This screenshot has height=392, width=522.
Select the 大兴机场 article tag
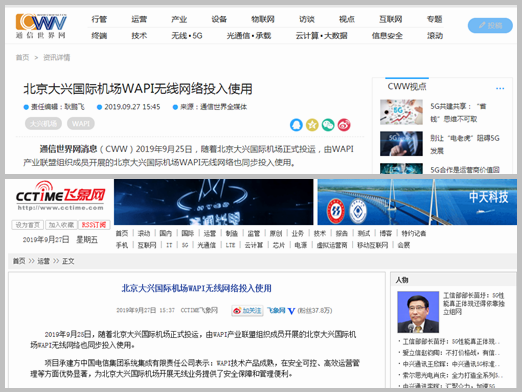pyautogui.click(x=43, y=124)
